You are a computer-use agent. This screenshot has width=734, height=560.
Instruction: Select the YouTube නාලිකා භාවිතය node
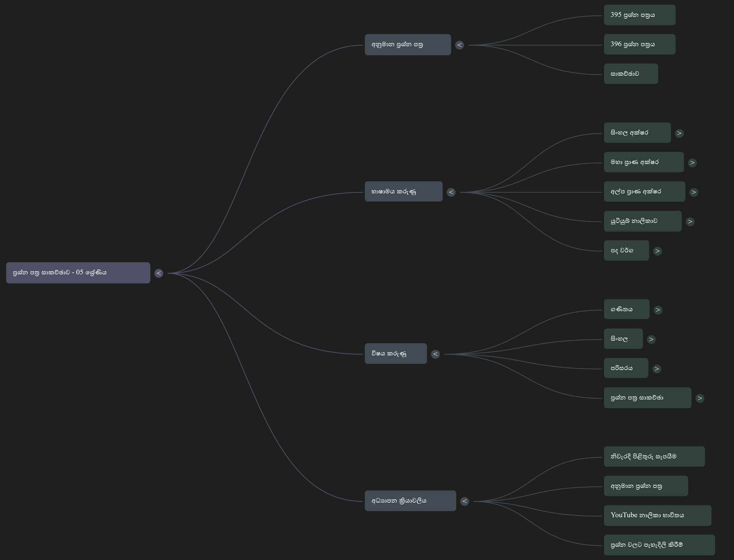(x=657, y=516)
